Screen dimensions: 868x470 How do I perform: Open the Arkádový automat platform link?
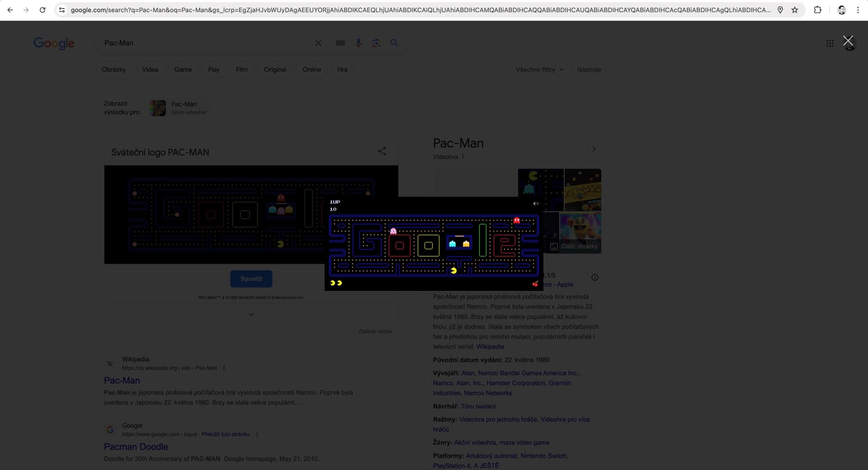point(491,456)
